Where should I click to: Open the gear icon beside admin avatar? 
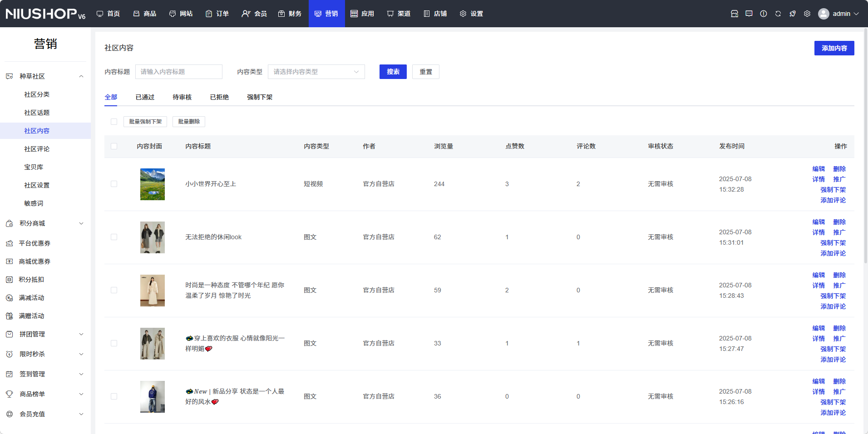[x=807, y=14]
